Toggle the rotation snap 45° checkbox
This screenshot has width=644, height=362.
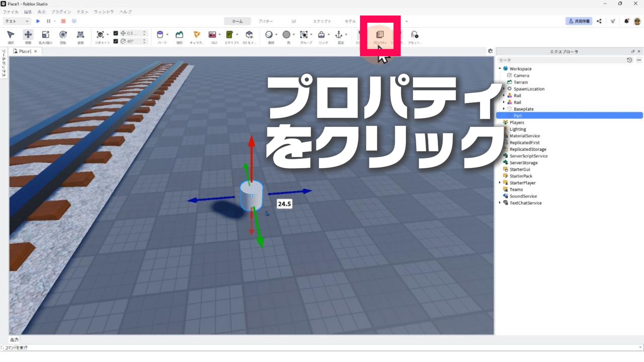(x=116, y=41)
